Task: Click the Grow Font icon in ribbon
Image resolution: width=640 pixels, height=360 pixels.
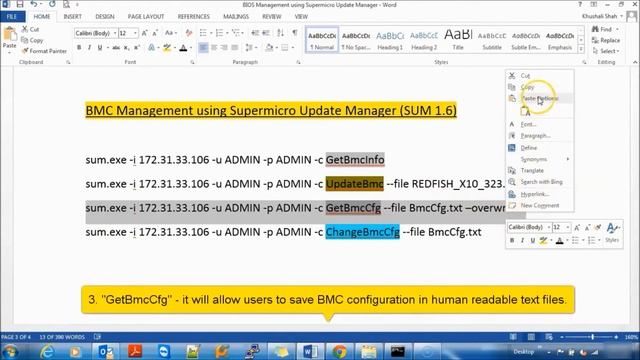Action: click(144, 33)
